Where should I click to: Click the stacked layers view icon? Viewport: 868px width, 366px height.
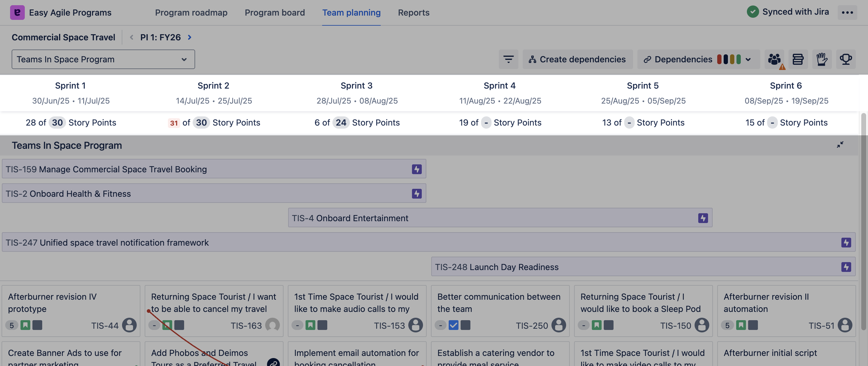[x=798, y=59]
